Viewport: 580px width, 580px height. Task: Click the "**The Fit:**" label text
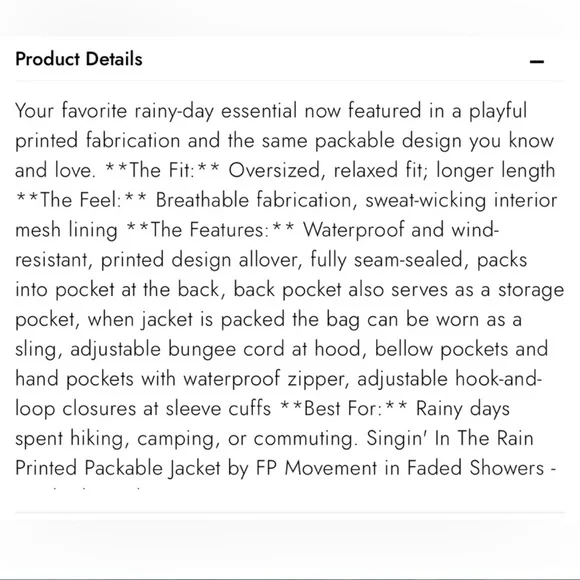(162, 171)
